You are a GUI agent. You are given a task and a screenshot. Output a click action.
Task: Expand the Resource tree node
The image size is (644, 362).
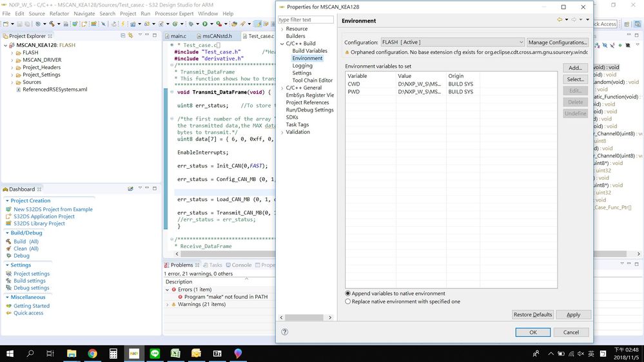[x=282, y=29]
